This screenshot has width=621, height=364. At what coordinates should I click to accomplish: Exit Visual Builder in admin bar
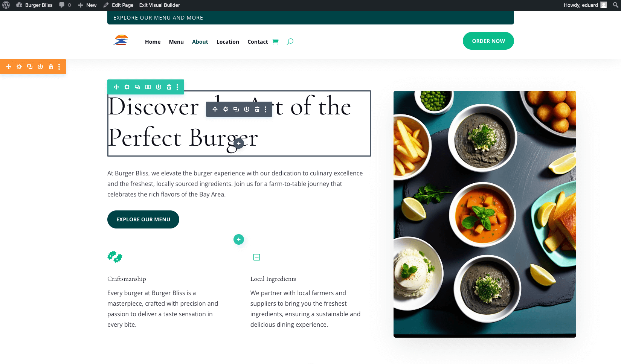(160, 5)
